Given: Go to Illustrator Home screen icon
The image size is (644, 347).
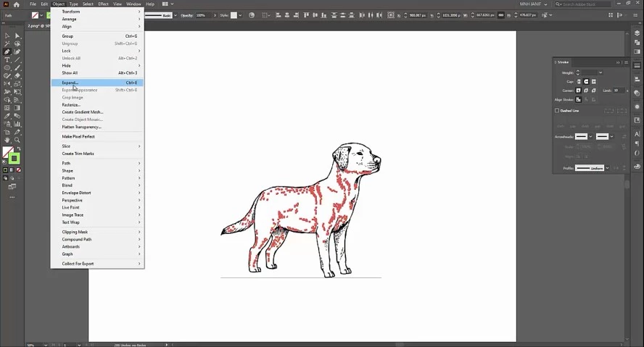Looking at the screenshot, I should [x=17, y=4].
